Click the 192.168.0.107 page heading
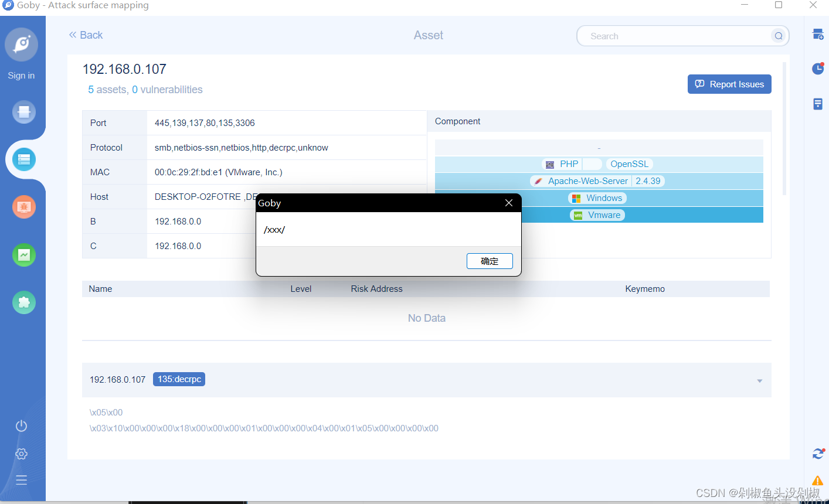The width and height of the screenshot is (829, 504). pos(124,69)
